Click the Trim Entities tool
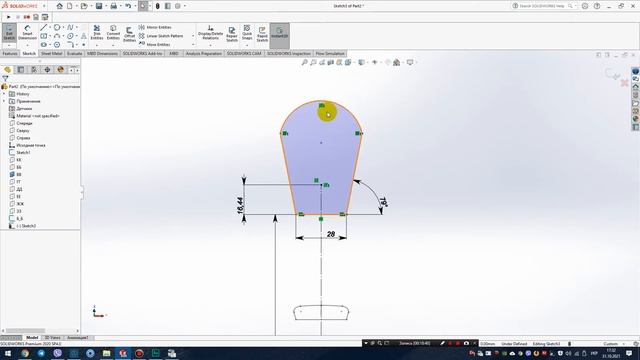The height and width of the screenshot is (360, 640). (97, 32)
